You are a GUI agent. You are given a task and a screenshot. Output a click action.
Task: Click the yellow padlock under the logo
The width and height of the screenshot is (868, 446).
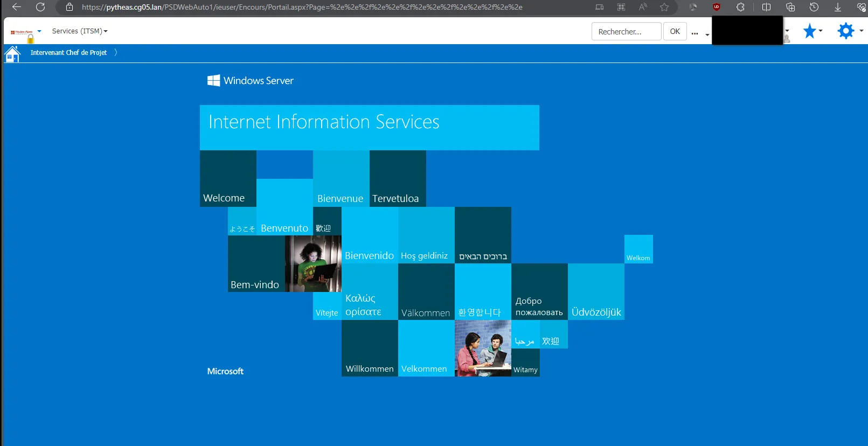pyautogui.click(x=31, y=39)
